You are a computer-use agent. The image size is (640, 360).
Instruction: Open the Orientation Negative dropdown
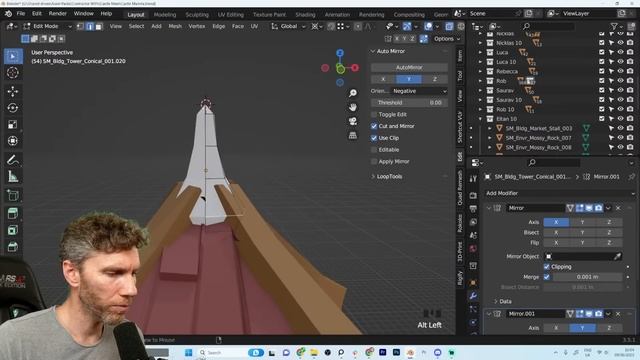point(420,91)
